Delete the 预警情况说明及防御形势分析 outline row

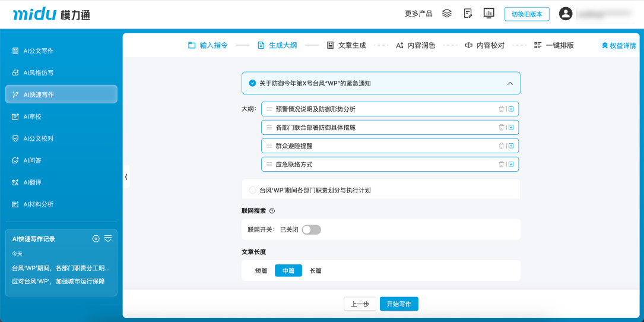[501, 109]
